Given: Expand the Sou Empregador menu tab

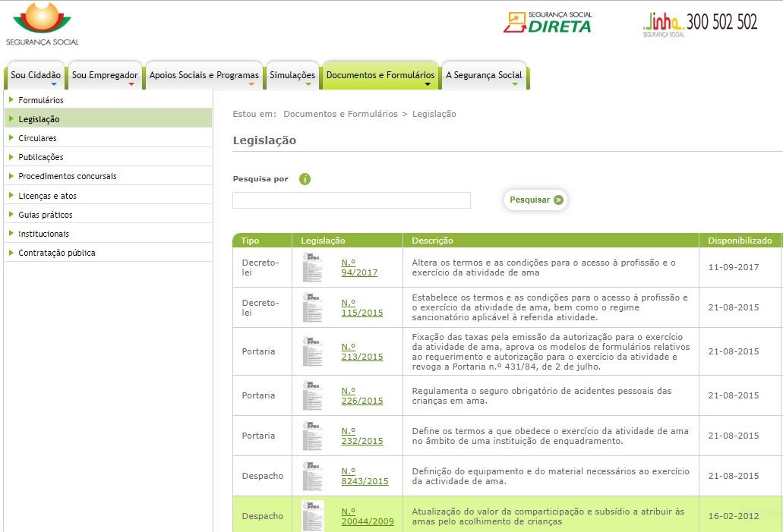Looking at the screenshot, I should [105, 76].
